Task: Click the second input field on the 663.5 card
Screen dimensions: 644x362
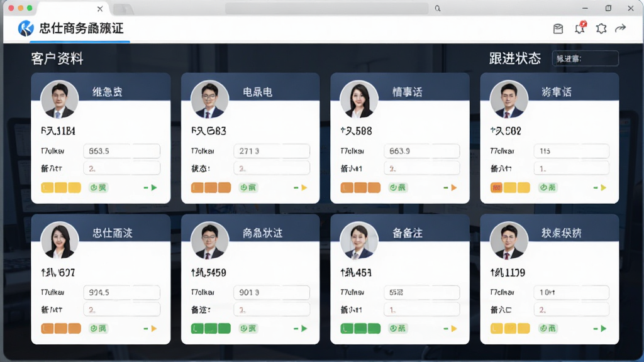Action: [x=121, y=168]
